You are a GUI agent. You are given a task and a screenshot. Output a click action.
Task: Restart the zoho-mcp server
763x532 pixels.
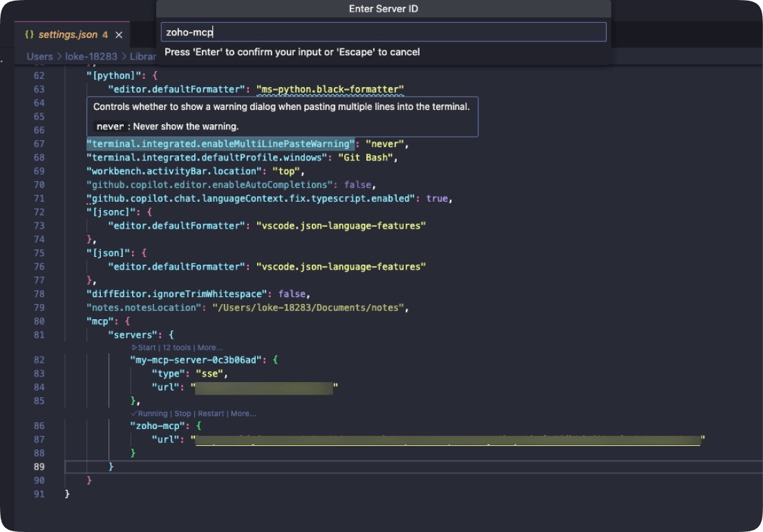pos(211,414)
